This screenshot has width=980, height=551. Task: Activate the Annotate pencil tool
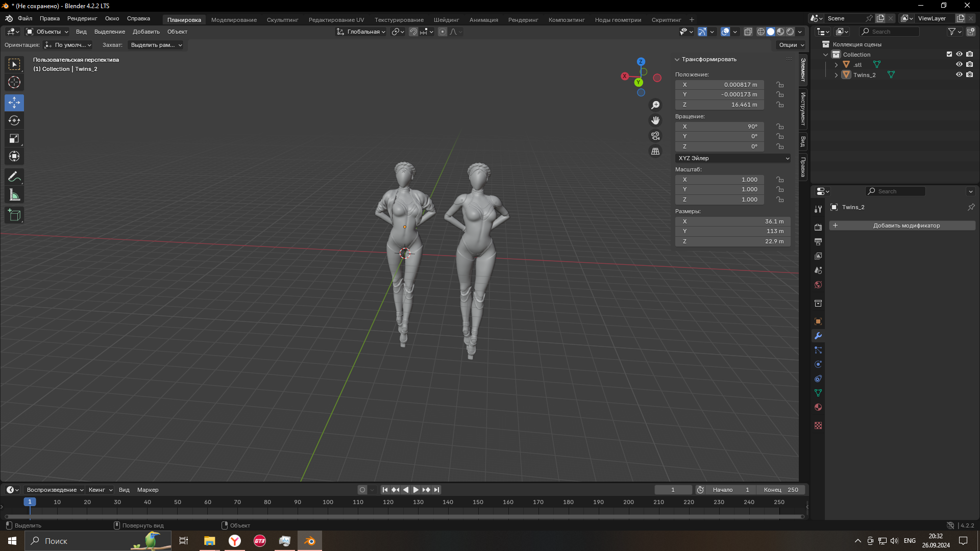click(x=14, y=177)
